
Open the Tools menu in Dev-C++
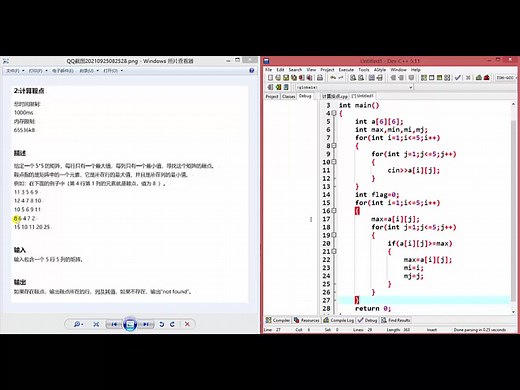pyautogui.click(x=364, y=70)
